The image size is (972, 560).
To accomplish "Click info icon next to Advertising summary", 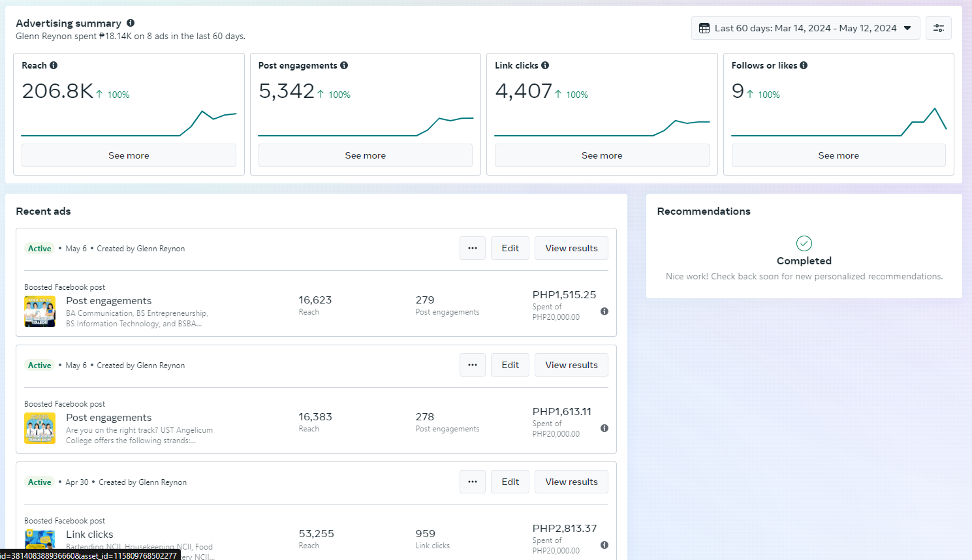I will pos(131,23).
